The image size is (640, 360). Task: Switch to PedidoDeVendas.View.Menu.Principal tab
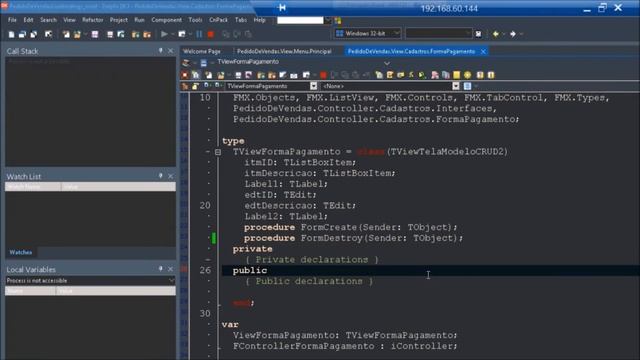(x=284, y=51)
